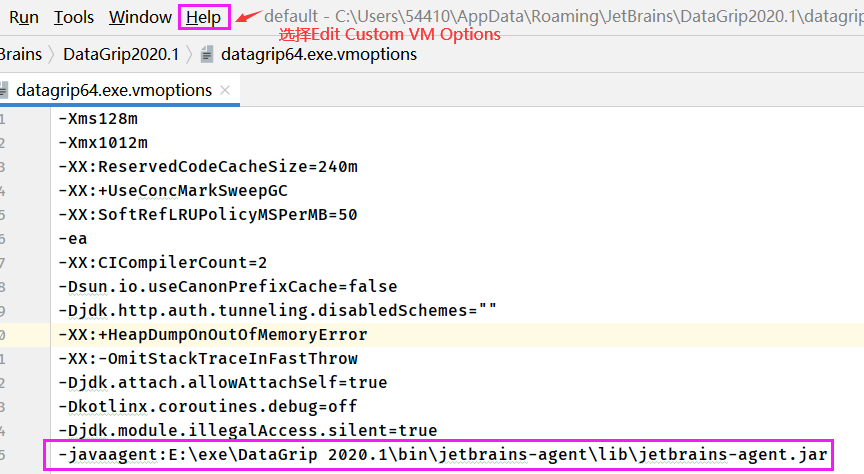The height and width of the screenshot is (474, 864).
Task: Click the gutter beside the -ea line
Action: pos(25,239)
